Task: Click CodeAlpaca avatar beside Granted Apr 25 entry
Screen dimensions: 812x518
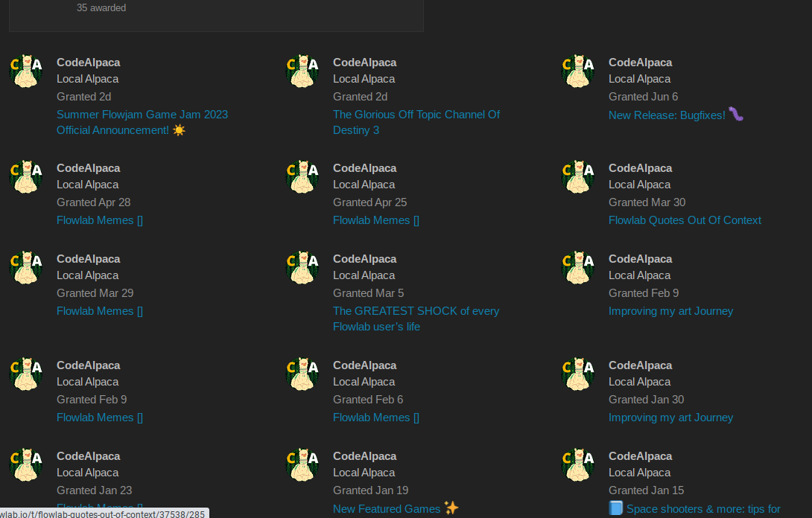Action: pyautogui.click(x=302, y=177)
